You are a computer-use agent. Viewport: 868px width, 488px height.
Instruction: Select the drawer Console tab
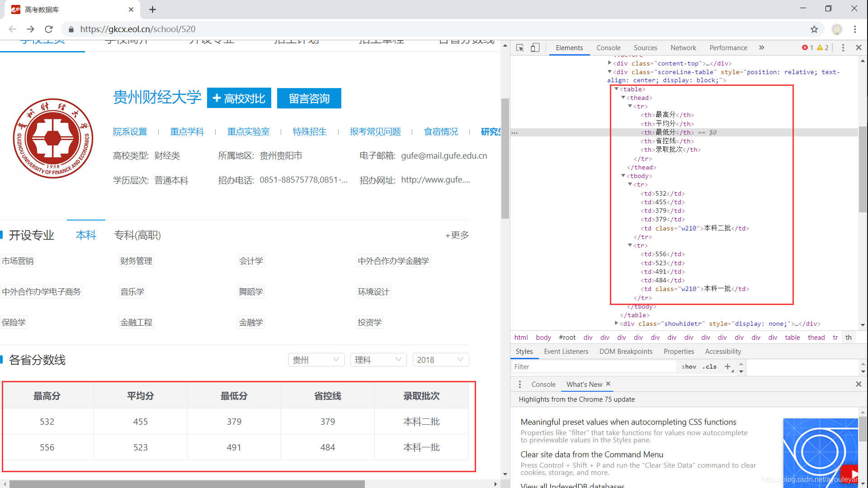(x=543, y=384)
